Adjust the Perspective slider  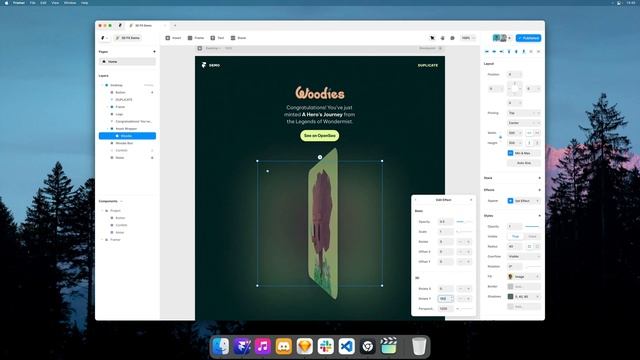click(x=464, y=309)
